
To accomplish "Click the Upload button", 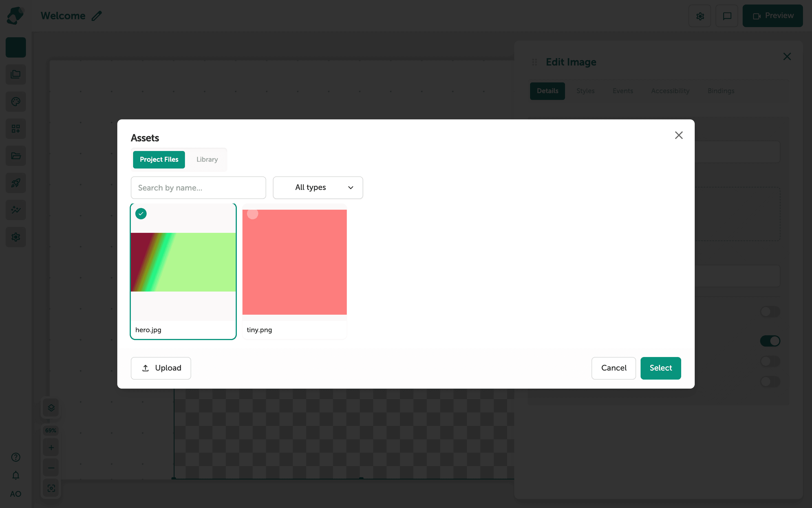I will tap(161, 368).
